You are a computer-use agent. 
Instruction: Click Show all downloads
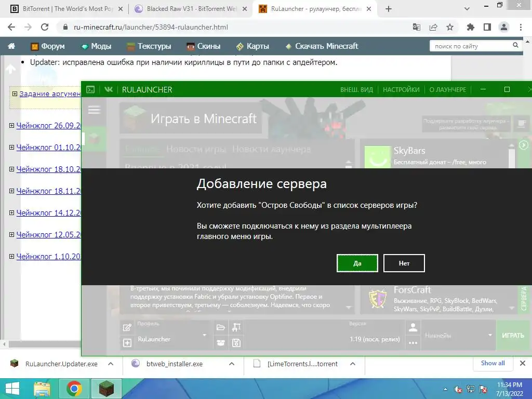tap(493, 363)
